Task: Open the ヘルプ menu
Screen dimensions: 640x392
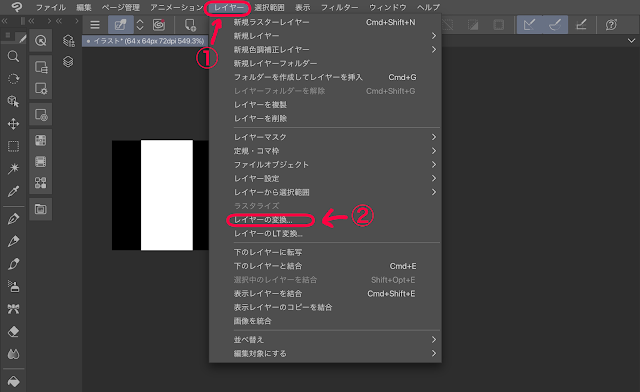Action: point(428,7)
